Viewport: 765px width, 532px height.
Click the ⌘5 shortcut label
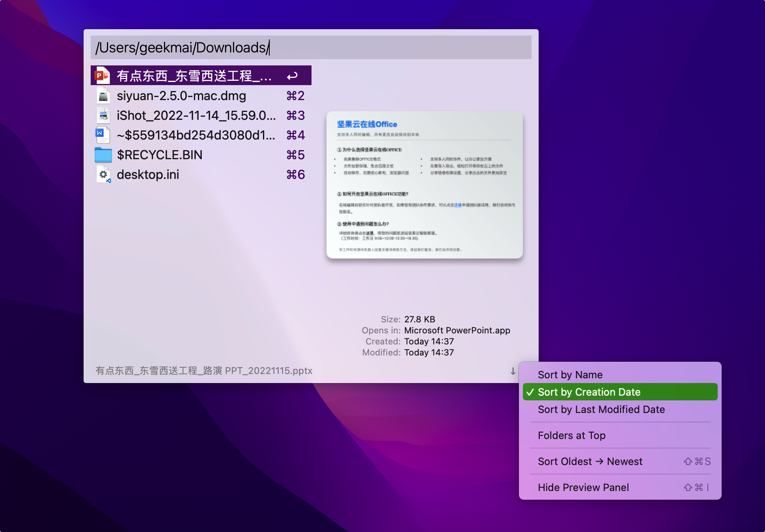(x=296, y=155)
